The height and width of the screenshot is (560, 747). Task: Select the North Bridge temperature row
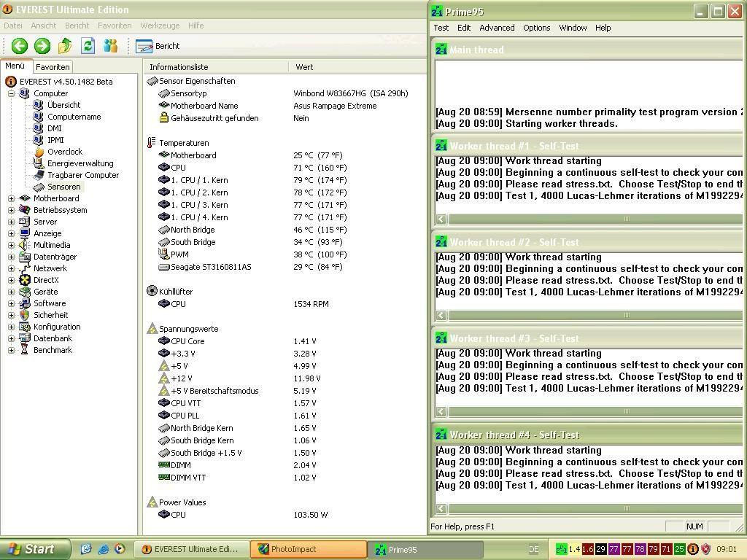[x=285, y=230]
